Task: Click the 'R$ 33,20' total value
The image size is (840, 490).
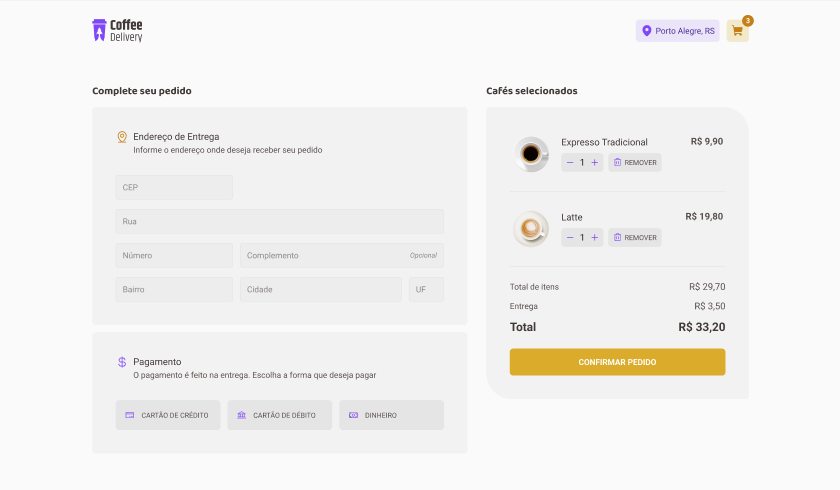Action: (702, 327)
